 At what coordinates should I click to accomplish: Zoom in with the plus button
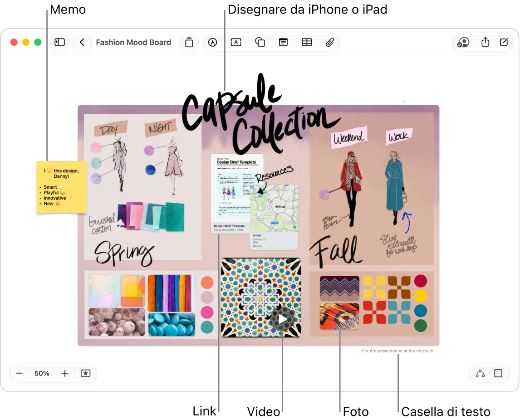pyautogui.click(x=65, y=374)
